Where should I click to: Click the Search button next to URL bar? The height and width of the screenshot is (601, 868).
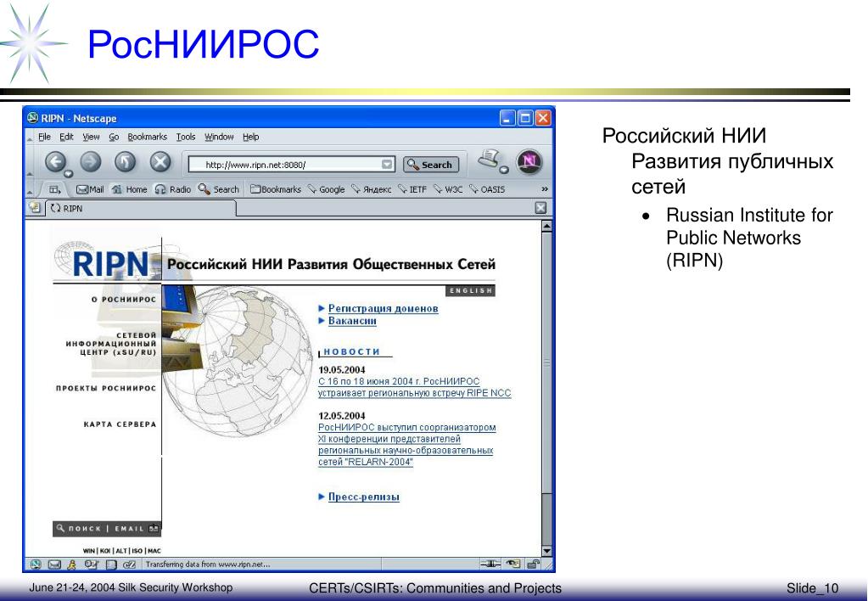[431, 165]
